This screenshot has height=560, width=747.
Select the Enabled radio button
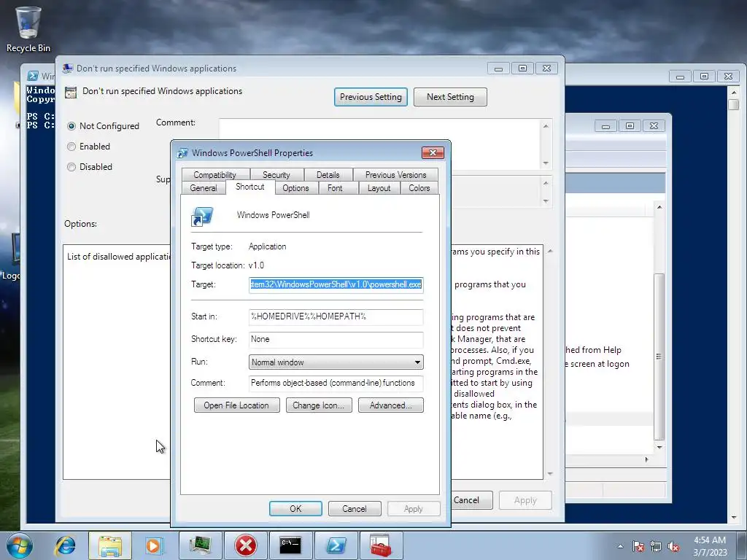71,147
